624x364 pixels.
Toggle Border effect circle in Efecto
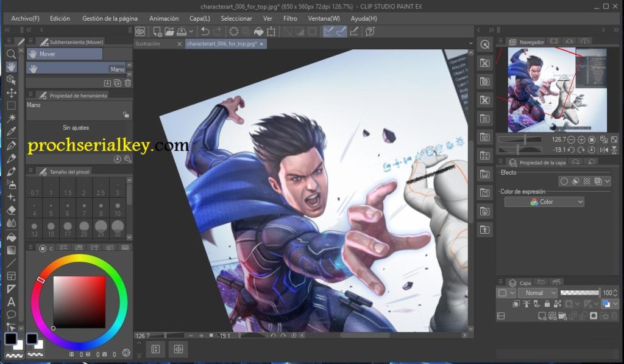pyautogui.click(x=564, y=181)
